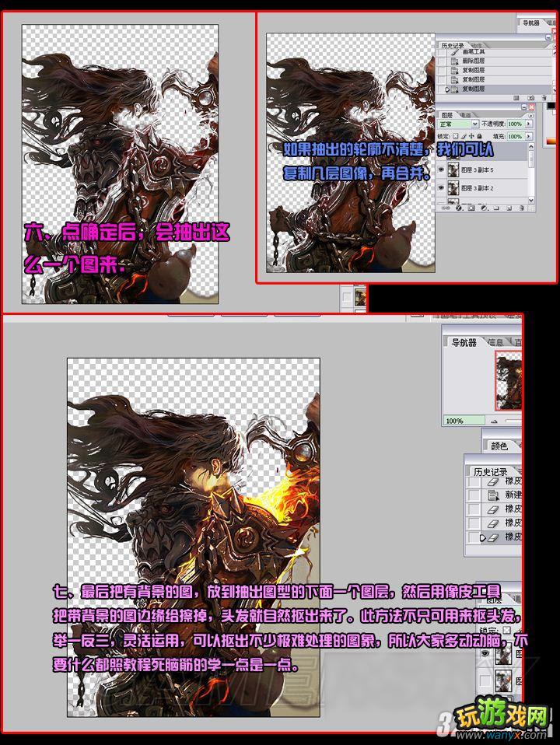The image size is (560, 745).
Task: Set history brush source box beside 删除图层
Action: [x=442, y=61]
